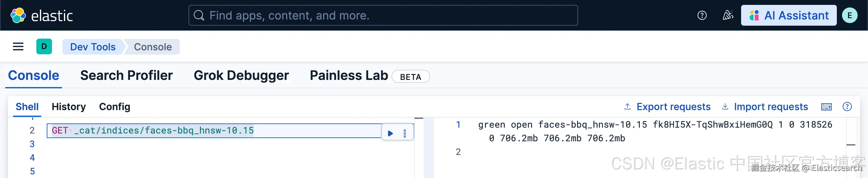Focus the Find apps search field
868x178 pixels.
[383, 16]
